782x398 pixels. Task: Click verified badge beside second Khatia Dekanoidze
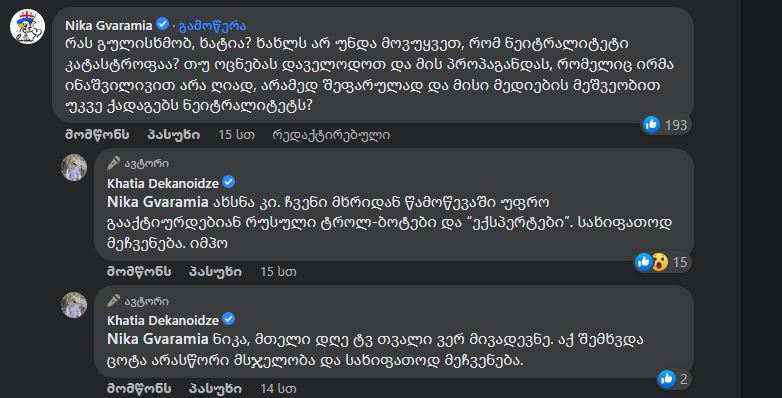pyautogui.click(x=228, y=319)
